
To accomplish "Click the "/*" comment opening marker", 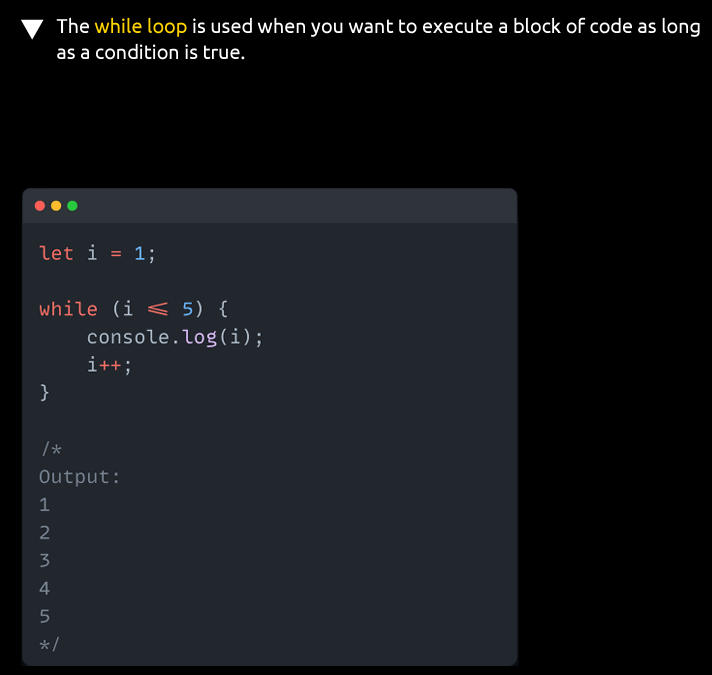I will point(50,448).
